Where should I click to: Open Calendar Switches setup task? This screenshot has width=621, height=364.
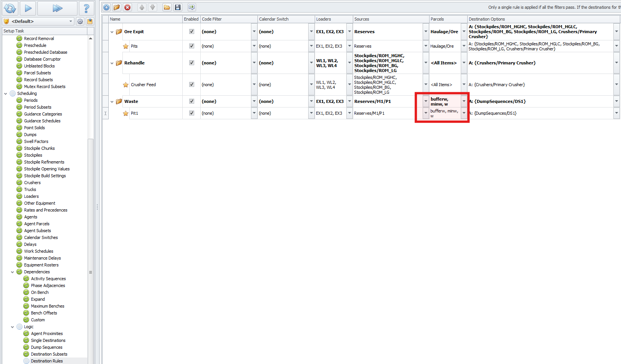(41, 237)
